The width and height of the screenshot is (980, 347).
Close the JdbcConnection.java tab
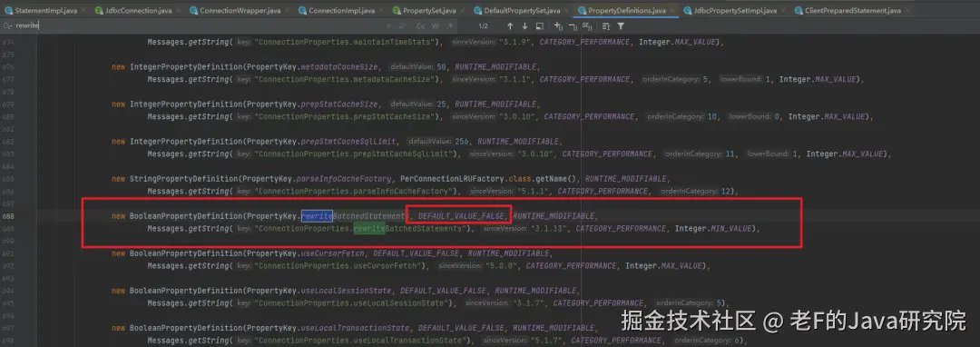coord(177,11)
